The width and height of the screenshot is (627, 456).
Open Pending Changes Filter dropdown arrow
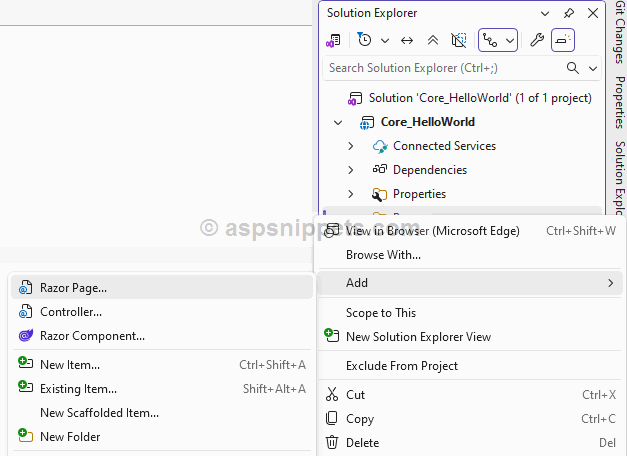(x=385, y=40)
